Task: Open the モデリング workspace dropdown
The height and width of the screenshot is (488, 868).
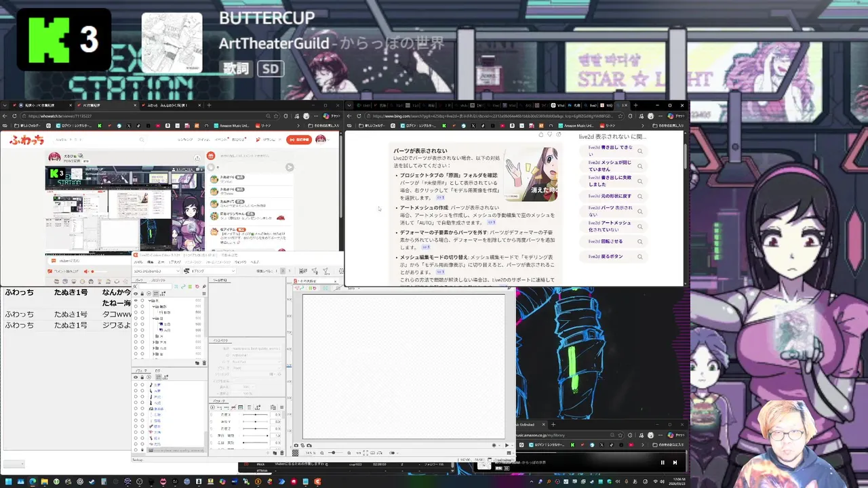Action: 209,271
